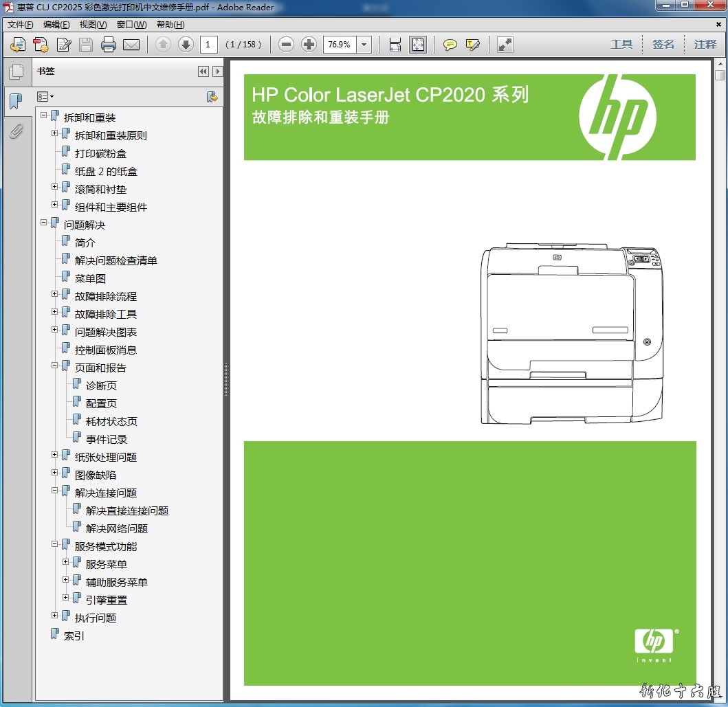This screenshot has height=707, width=728.
Task: Toggle fit-one-full-page view
Action: pos(418,45)
